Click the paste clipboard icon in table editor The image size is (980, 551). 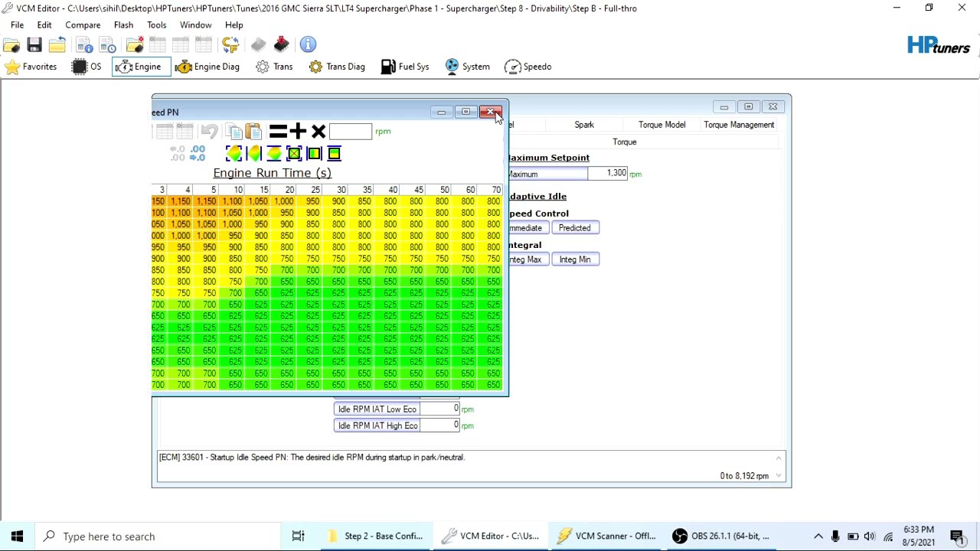click(253, 132)
